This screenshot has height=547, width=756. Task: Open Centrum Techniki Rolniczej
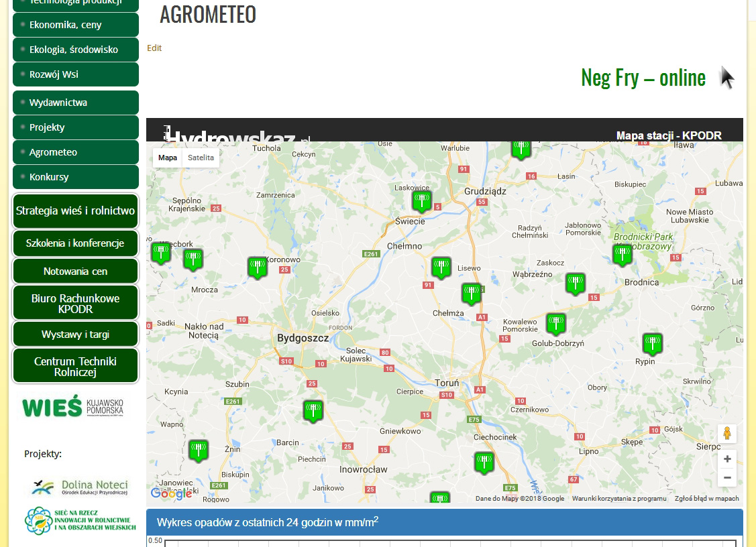pos(75,366)
